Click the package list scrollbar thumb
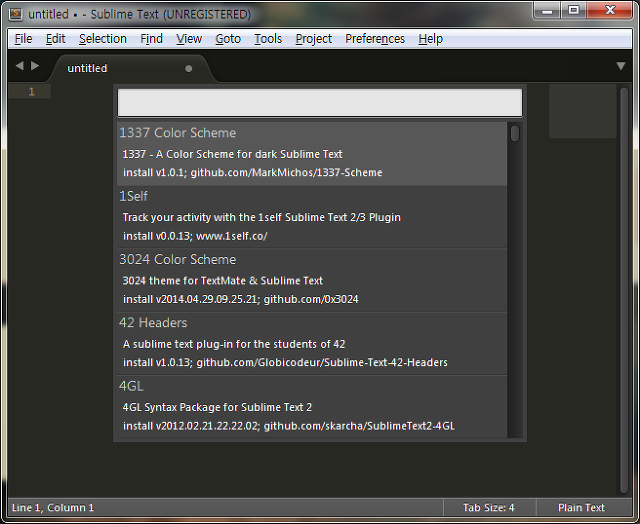Image resolution: width=640 pixels, height=524 pixels. 515,133
